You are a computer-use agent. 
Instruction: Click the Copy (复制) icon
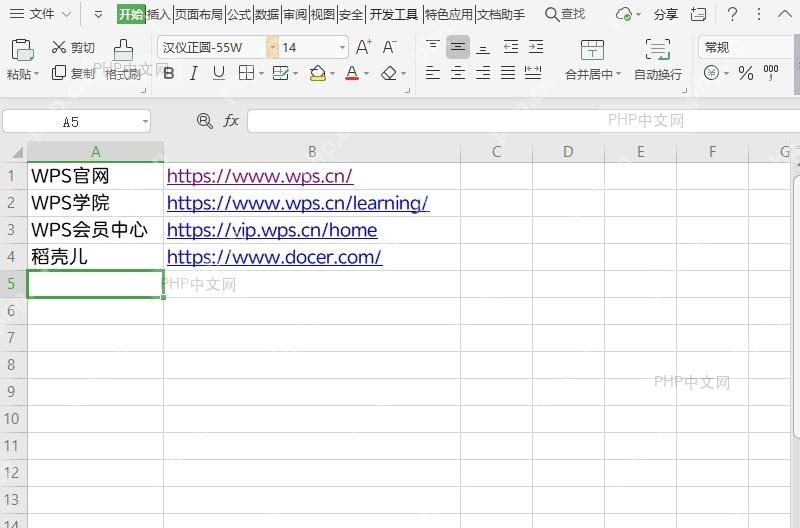click(59, 73)
